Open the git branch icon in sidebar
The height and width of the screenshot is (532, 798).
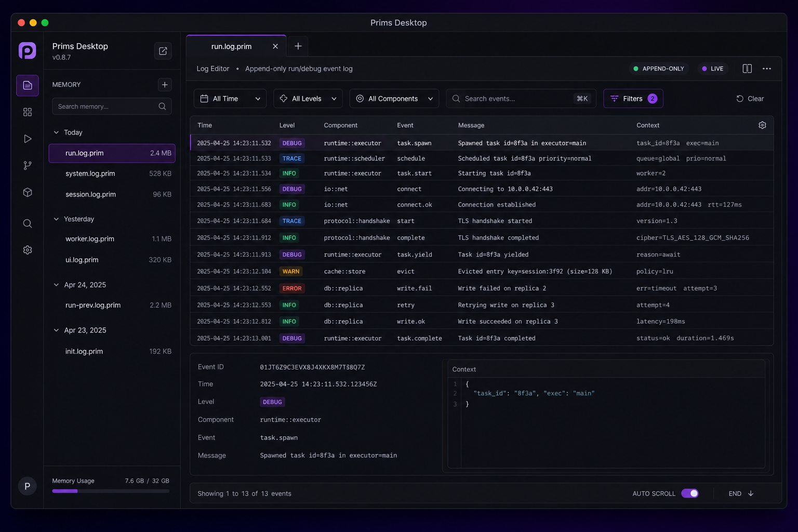[x=28, y=165]
